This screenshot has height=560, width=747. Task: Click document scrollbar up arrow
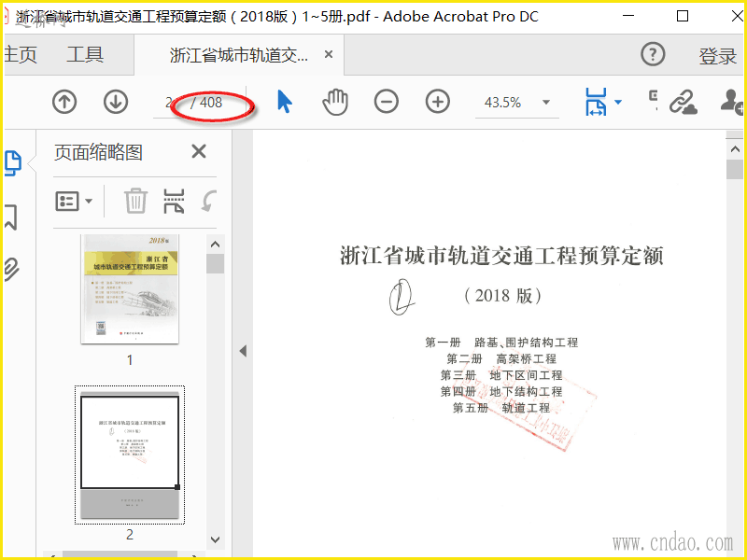[x=735, y=149]
